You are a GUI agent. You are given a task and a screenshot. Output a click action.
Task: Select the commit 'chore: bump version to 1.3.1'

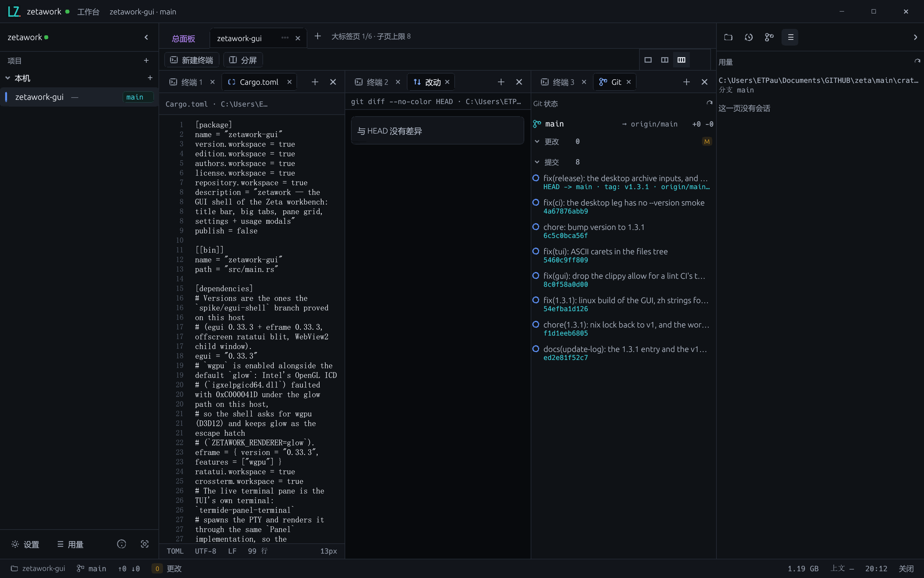click(x=623, y=231)
